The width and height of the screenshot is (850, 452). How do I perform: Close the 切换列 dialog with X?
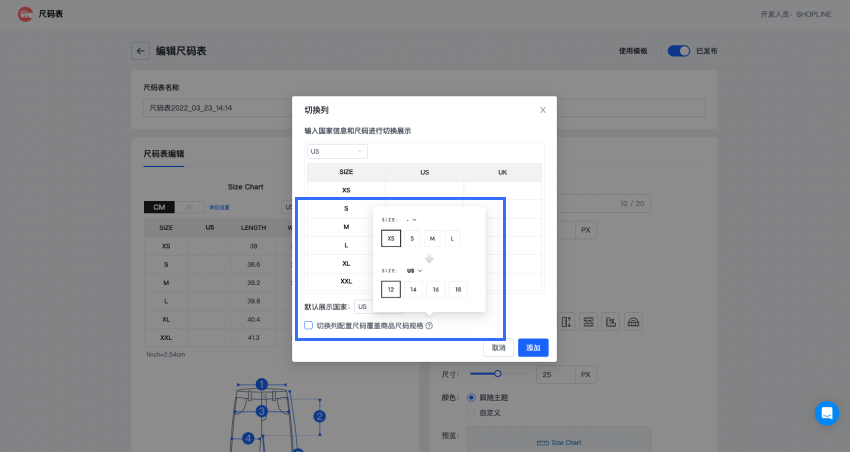click(543, 110)
